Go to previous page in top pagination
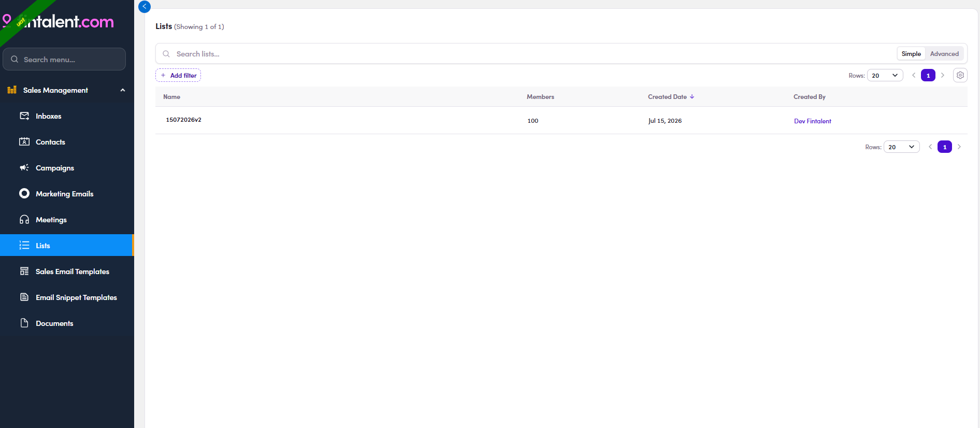Viewport: 980px width, 428px height. 914,75
